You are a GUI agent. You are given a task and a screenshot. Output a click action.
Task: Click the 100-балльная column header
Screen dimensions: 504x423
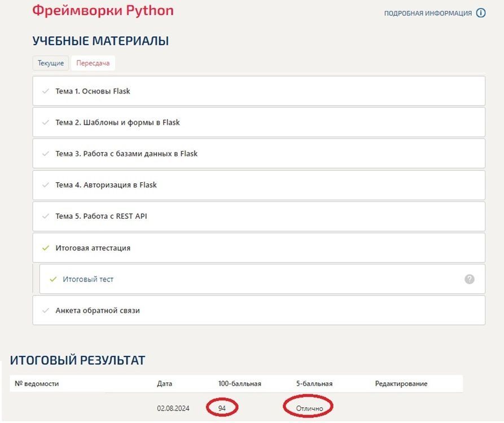click(x=239, y=384)
